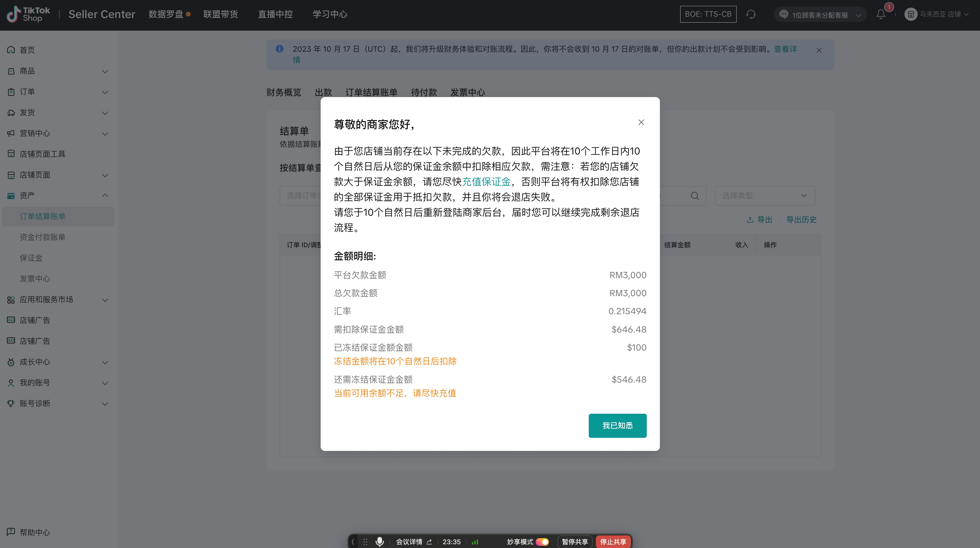Click the microphone icon in meeting bar

pos(379,541)
